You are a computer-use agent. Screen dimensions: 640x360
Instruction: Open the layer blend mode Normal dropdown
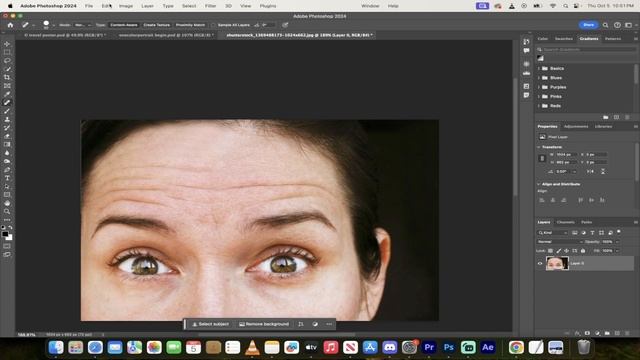[x=560, y=242]
